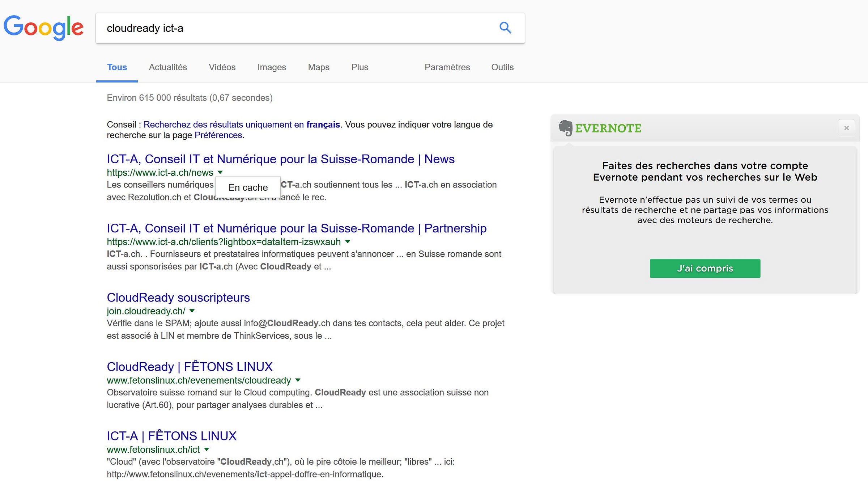
Task: Open the CloudReady | FÊTONS LINUX result
Action: 190,366
